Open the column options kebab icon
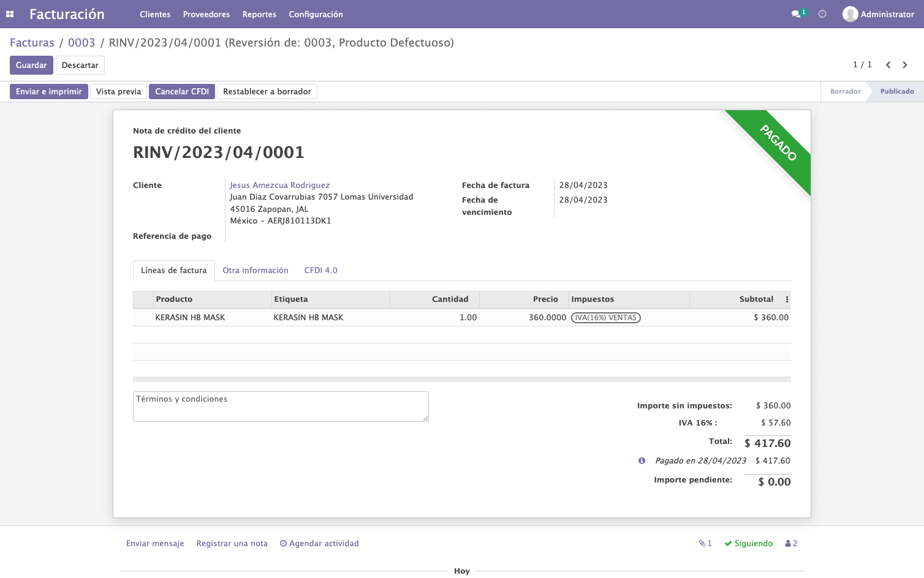The width and height of the screenshot is (924, 578). click(787, 299)
